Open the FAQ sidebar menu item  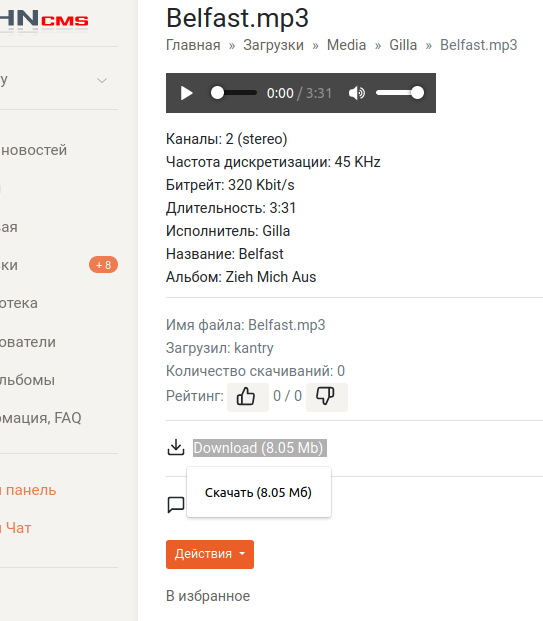(x=41, y=418)
